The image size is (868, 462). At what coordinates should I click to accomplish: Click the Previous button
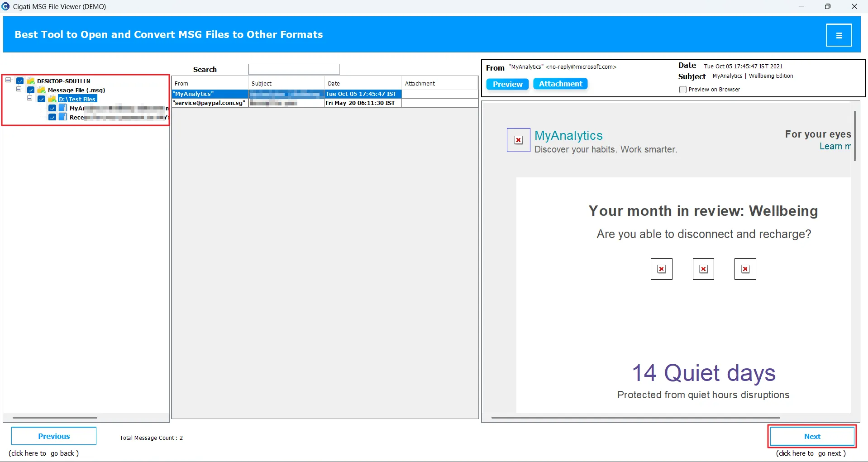coord(54,436)
